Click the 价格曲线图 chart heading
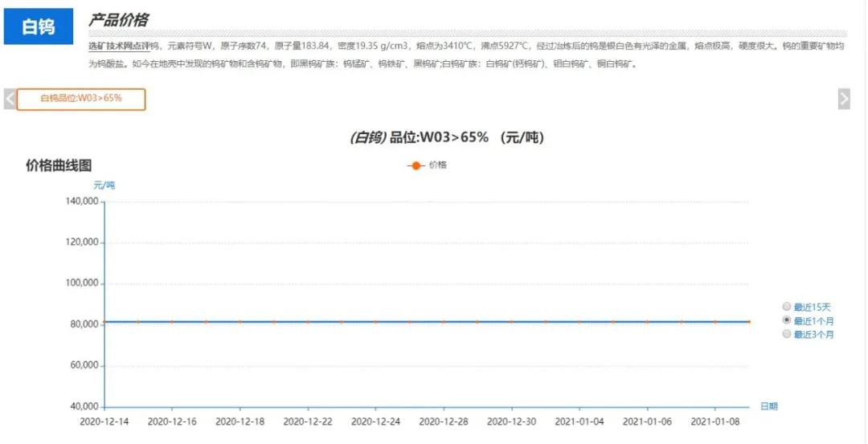The width and height of the screenshot is (868, 444). (59, 165)
